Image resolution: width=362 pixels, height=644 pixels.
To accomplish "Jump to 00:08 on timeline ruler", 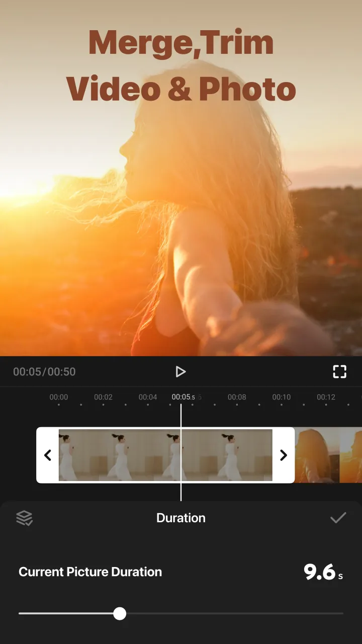I will pos(237,397).
